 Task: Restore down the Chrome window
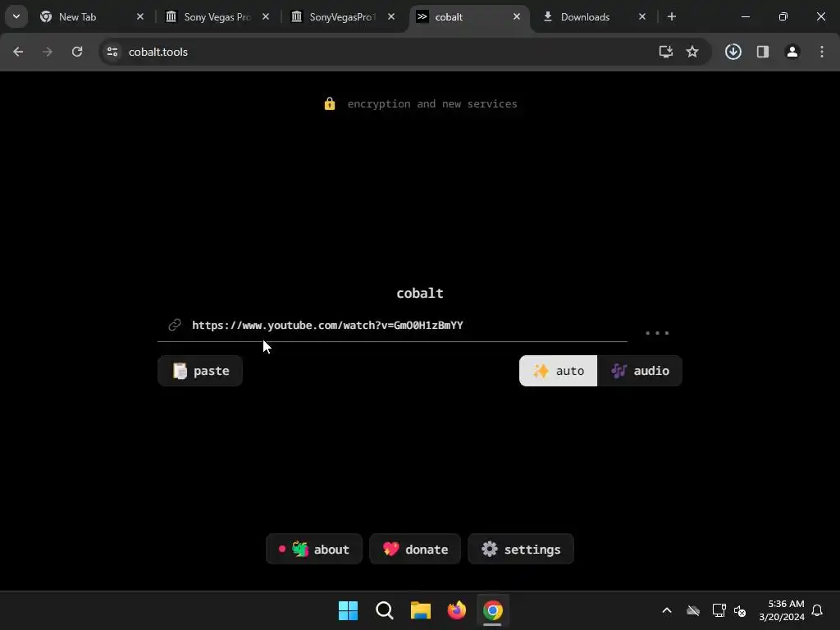783,16
